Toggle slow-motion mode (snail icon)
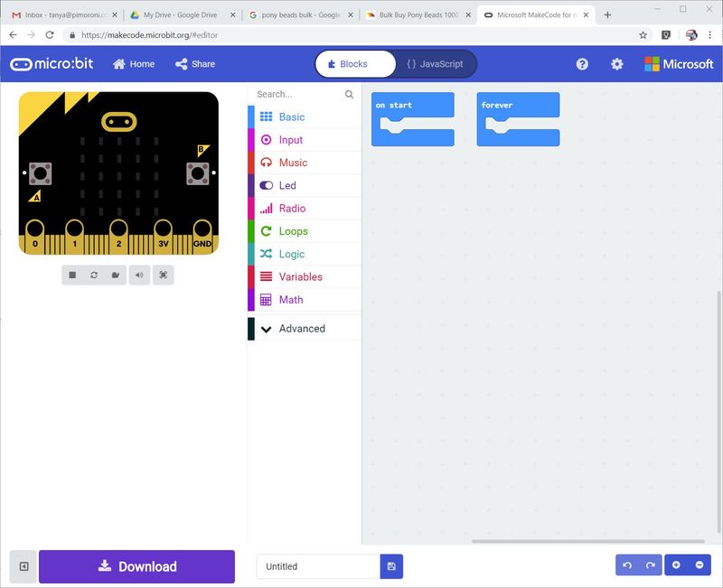 [116, 275]
